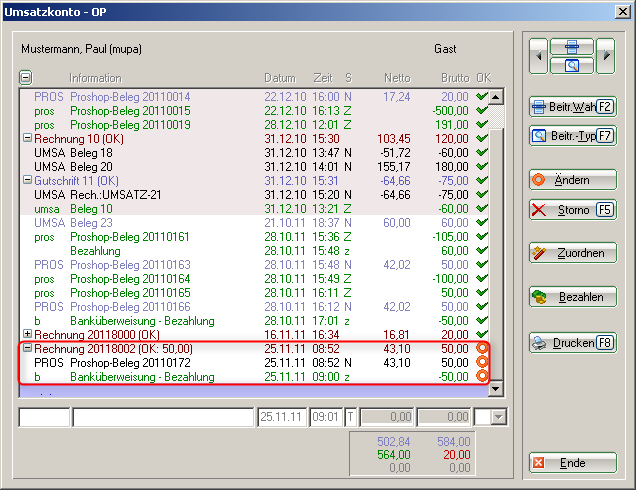Viewport: 636px width, 490px height.
Task: Toggle OK checkmark on Rechnung 10 row
Action: pos(483,138)
